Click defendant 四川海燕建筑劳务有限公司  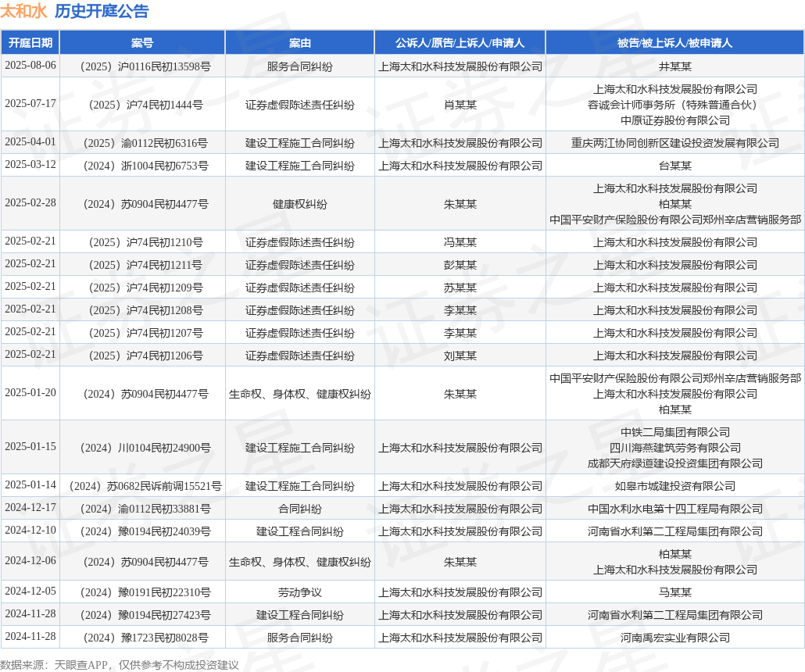pos(675,448)
